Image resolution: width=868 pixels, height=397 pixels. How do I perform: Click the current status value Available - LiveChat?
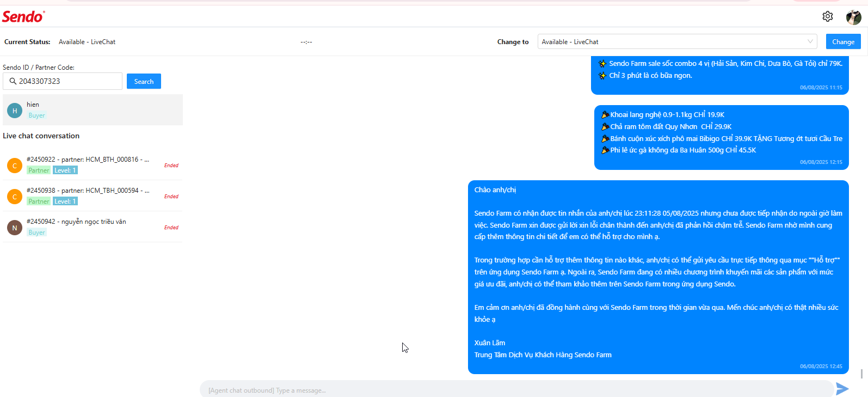[87, 42]
